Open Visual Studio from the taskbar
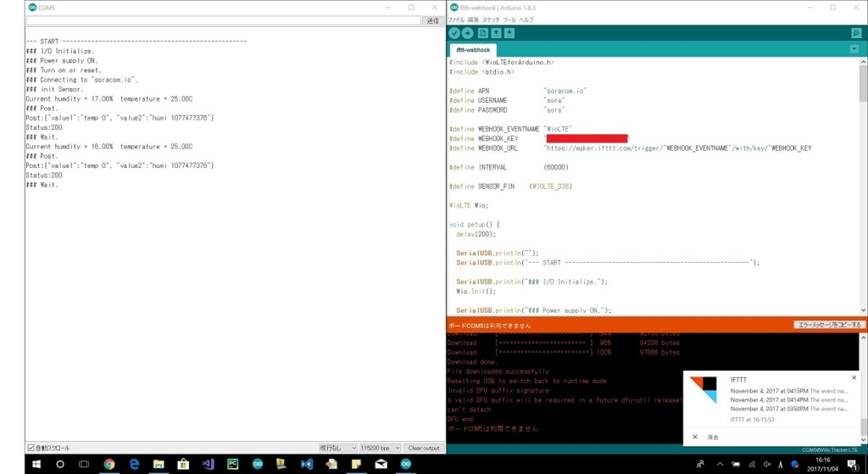868x474 pixels. 209,464
